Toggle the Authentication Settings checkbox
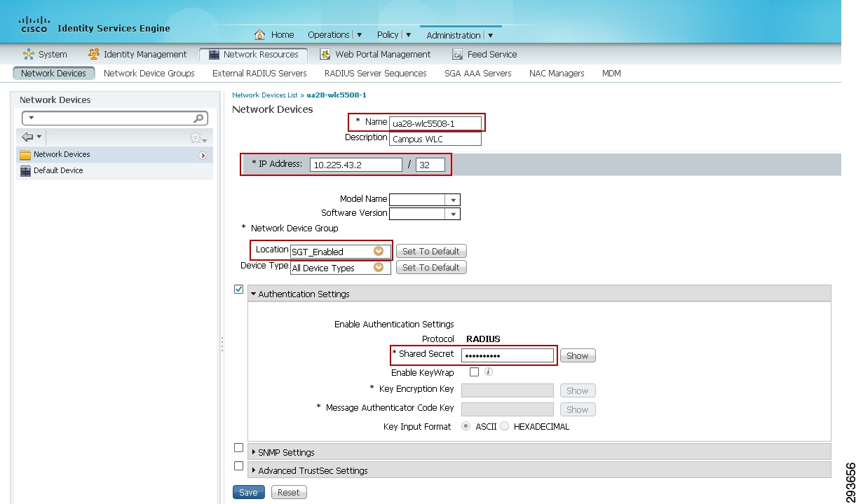 pos(238,289)
